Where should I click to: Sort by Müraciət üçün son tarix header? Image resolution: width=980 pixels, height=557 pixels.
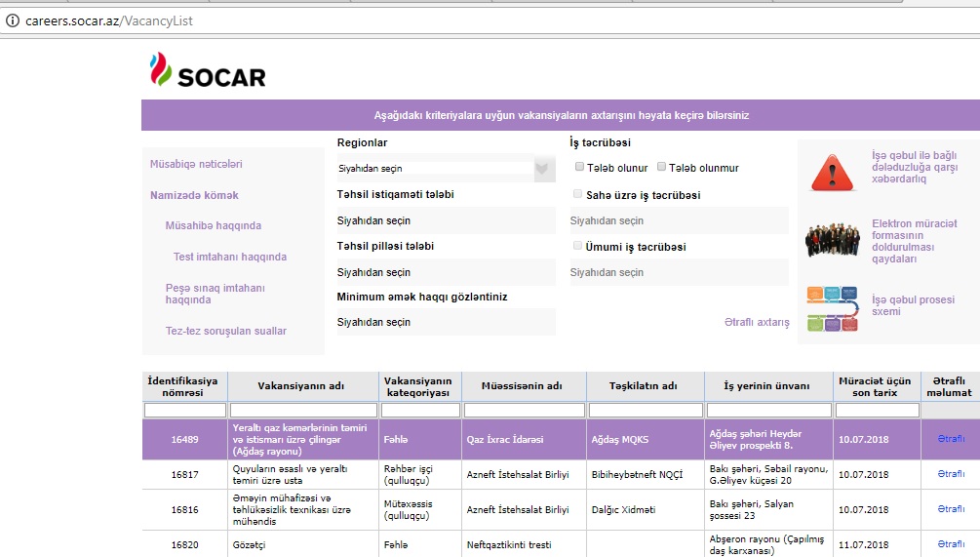tap(877, 386)
